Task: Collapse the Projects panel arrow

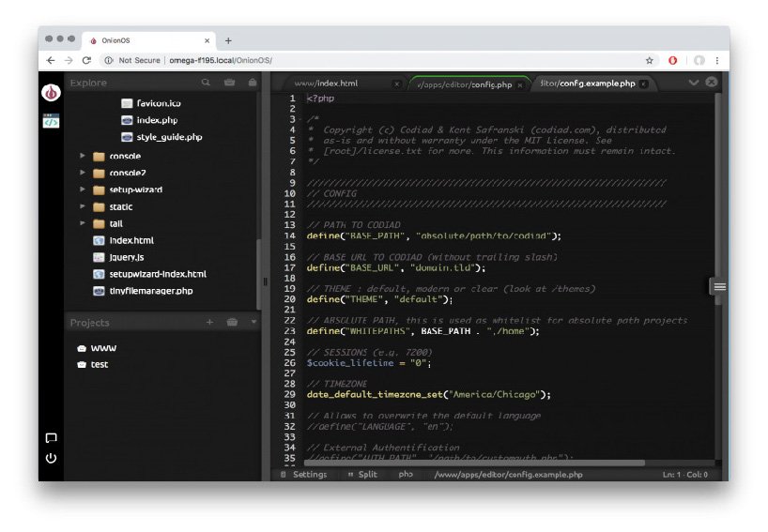Action: (x=253, y=322)
